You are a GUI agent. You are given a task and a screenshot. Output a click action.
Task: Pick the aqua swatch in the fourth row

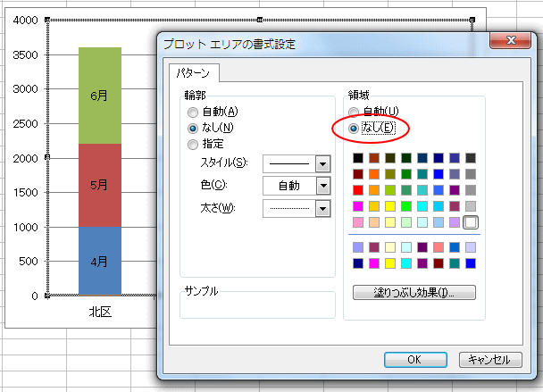(x=422, y=206)
